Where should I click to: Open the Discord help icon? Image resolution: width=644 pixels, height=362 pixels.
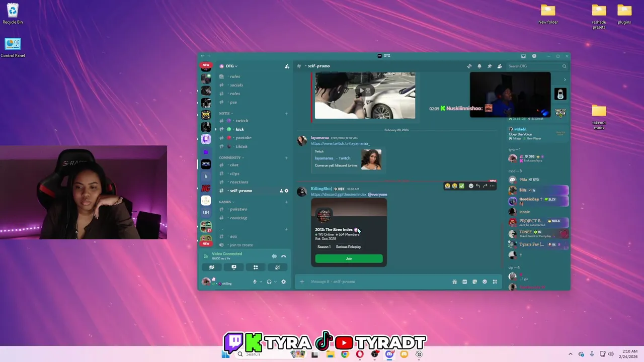(x=534, y=56)
